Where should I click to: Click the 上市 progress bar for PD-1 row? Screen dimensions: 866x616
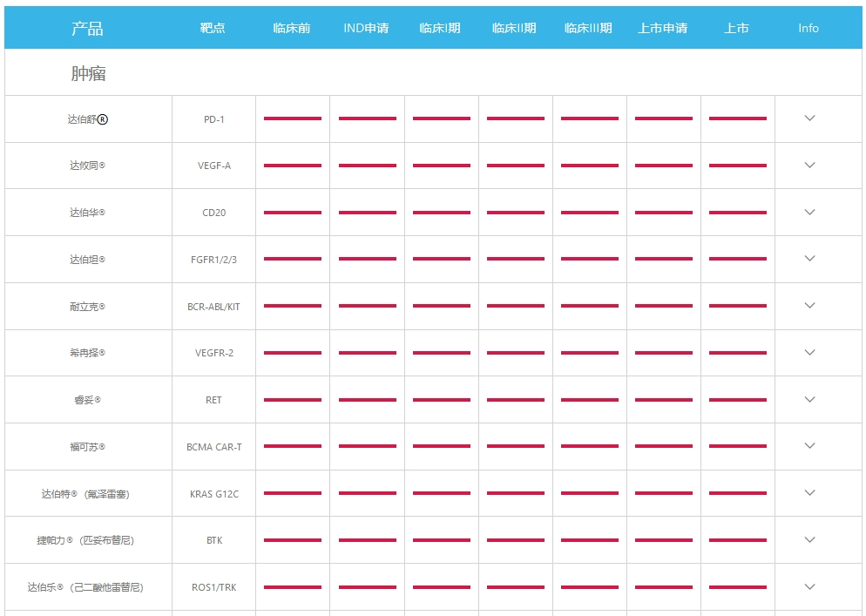click(737, 118)
